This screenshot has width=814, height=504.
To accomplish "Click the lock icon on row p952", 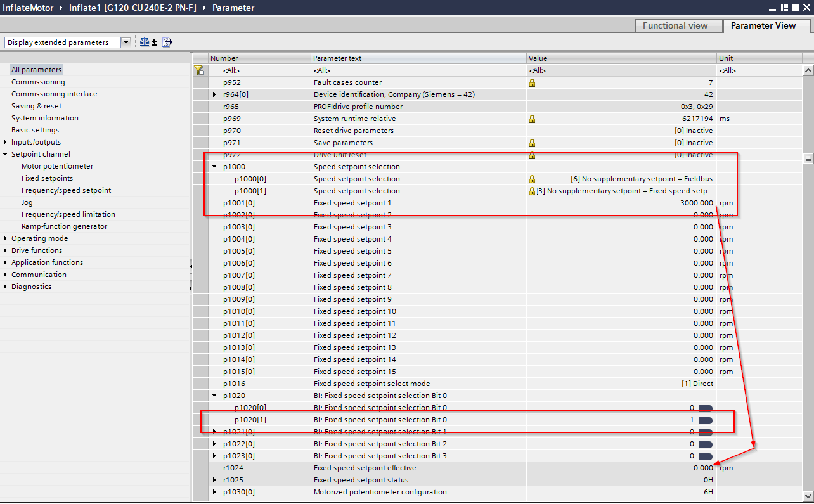I will pyautogui.click(x=532, y=82).
